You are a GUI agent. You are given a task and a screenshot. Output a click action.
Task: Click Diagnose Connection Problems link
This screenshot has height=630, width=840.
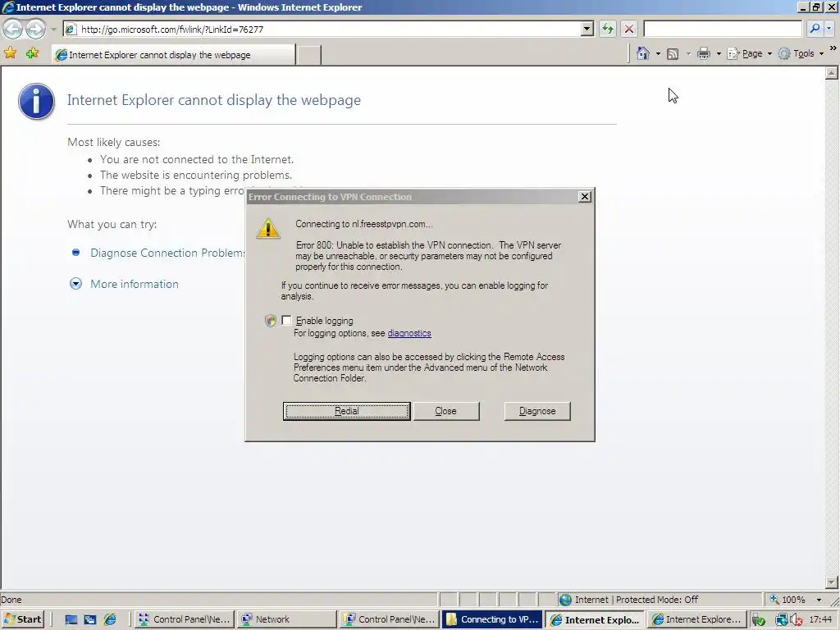tap(167, 253)
